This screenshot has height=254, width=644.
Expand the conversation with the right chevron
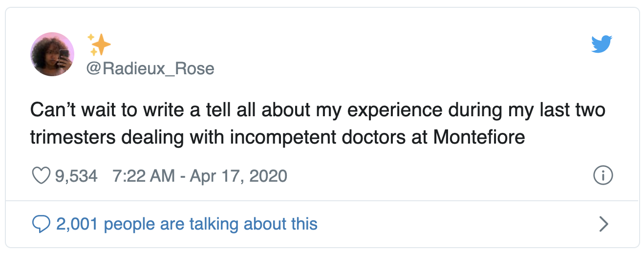(604, 224)
